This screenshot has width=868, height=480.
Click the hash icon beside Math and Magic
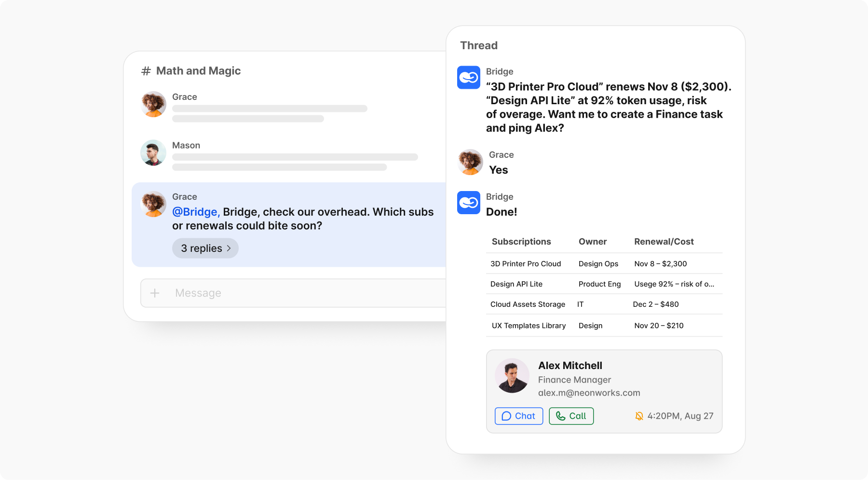[x=146, y=71]
